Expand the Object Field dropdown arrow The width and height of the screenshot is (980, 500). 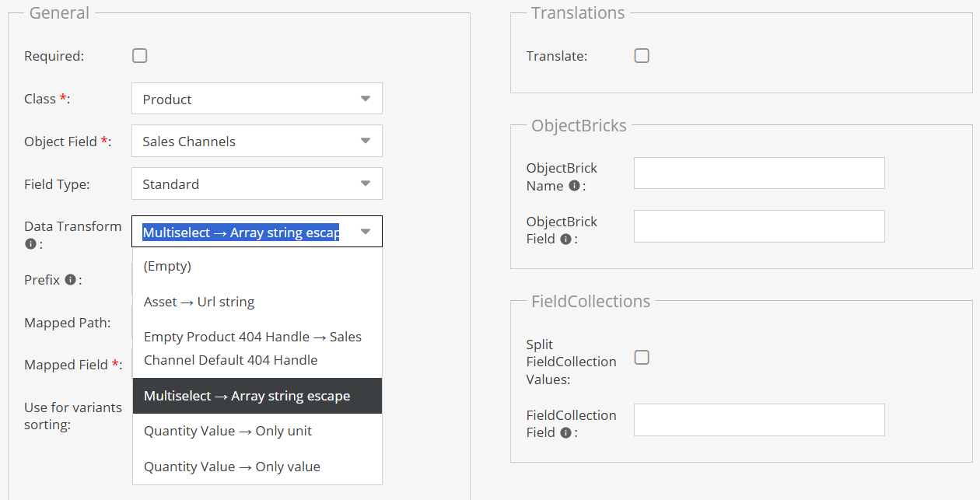click(366, 142)
